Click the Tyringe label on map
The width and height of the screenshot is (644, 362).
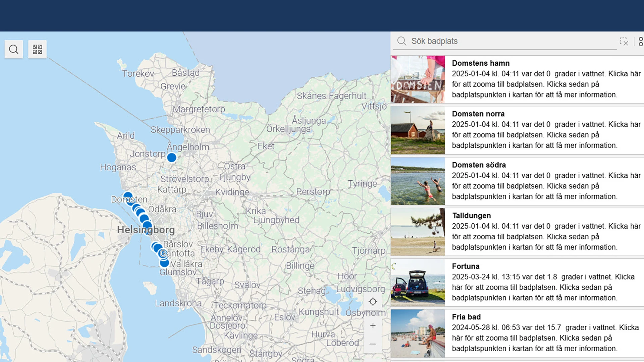point(362,184)
